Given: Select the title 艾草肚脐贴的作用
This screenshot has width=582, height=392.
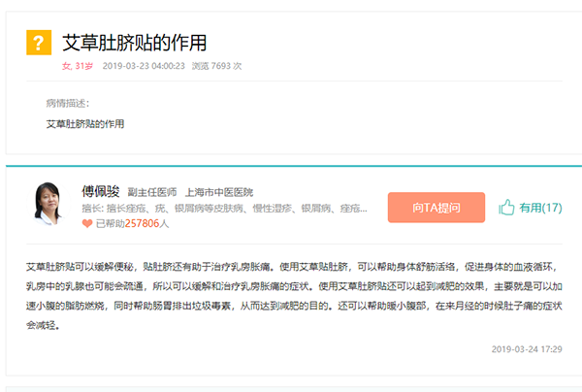Looking at the screenshot, I should 135,43.
